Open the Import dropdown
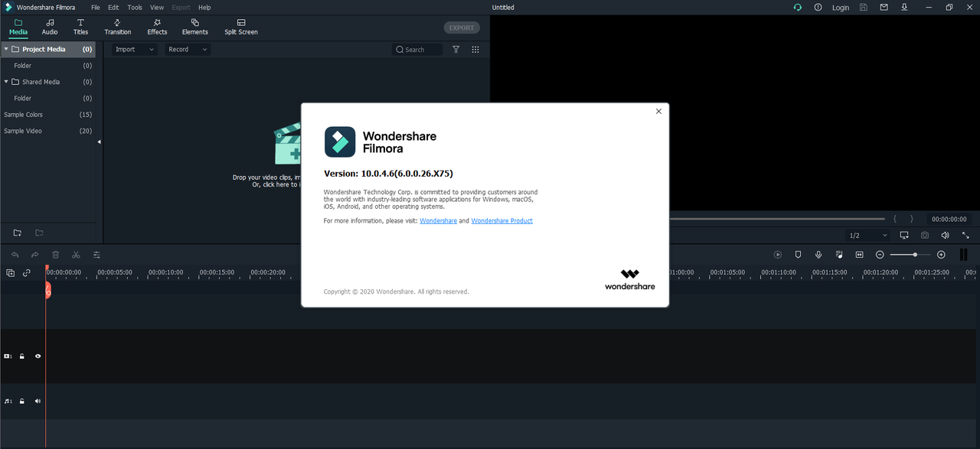This screenshot has height=449, width=980. (x=134, y=49)
